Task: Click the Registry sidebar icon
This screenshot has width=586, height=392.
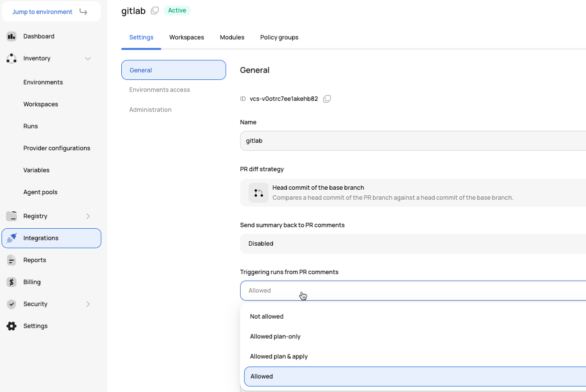Action: click(11, 216)
